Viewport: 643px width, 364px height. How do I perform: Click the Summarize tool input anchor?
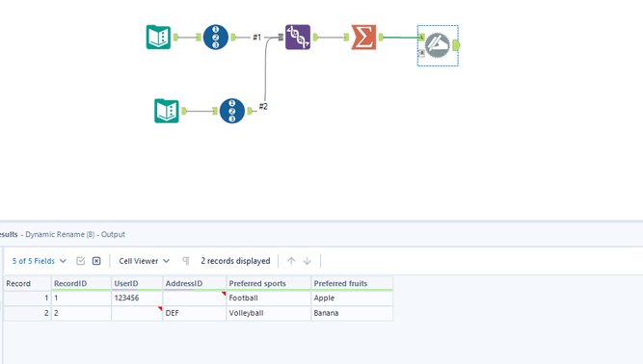tap(346, 38)
